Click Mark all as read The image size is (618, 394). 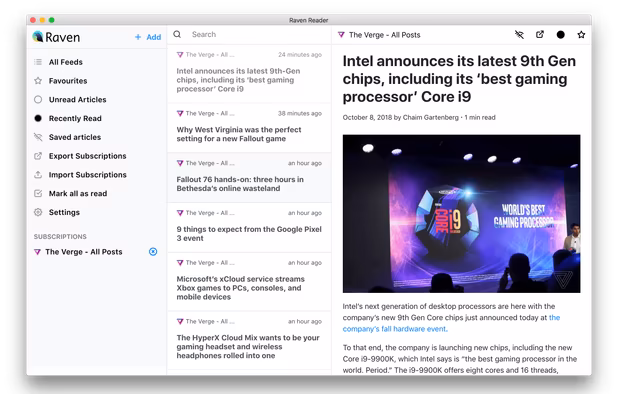[x=78, y=193]
